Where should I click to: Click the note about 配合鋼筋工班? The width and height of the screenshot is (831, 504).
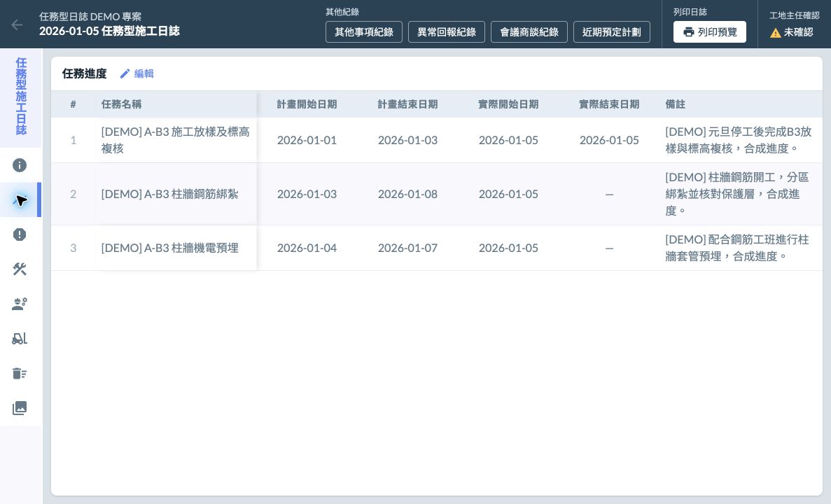pyautogui.click(x=737, y=248)
